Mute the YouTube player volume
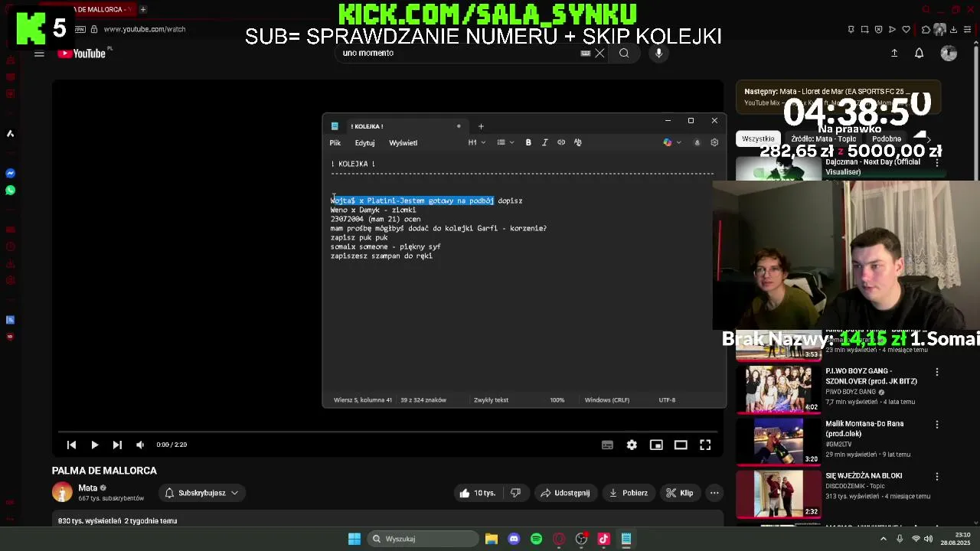Screen dimensions: 980x551 [140, 445]
